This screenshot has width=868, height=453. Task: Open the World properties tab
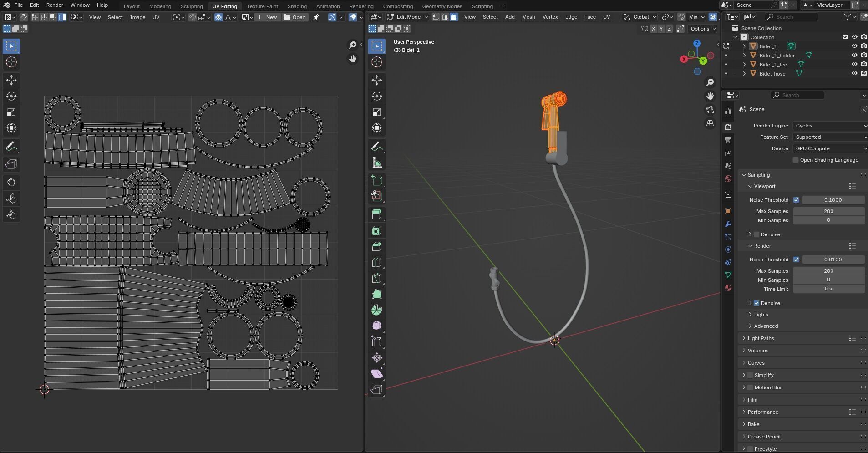click(728, 178)
